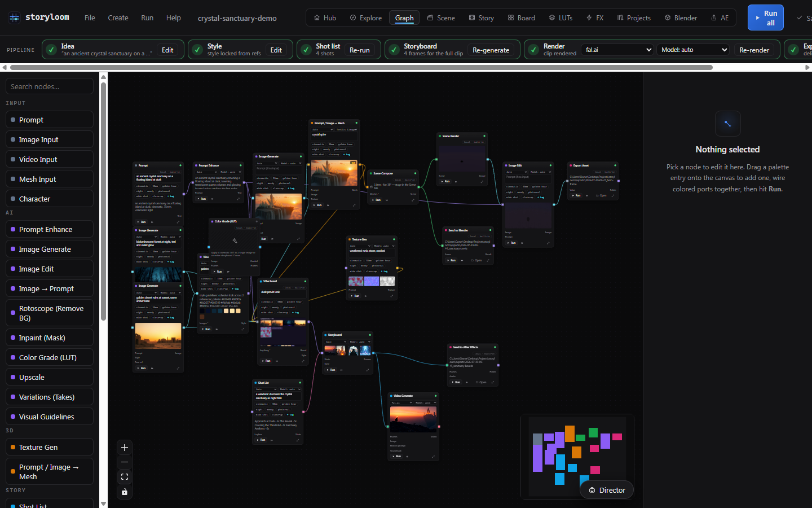Click the Search nodes input field
The image size is (812, 508).
pyautogui.click(x=50, y=86)
